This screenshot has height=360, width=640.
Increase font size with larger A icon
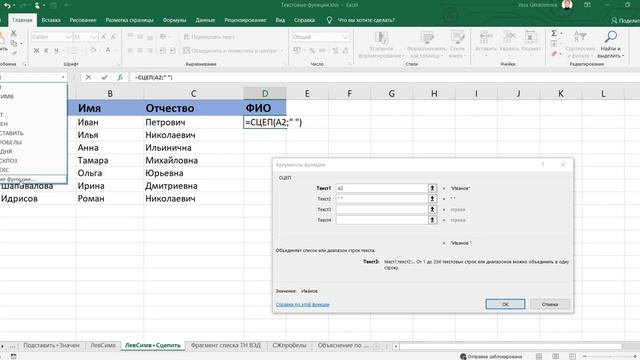(104, 37)
